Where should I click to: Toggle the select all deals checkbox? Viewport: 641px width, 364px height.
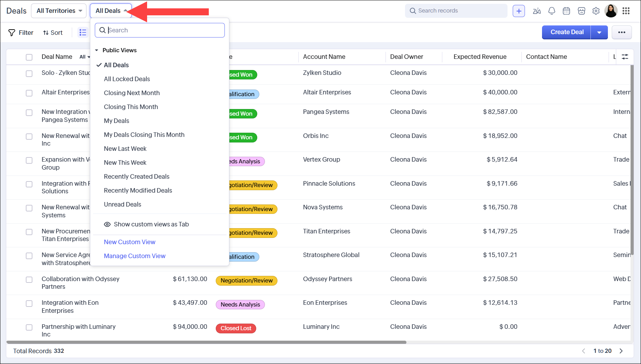(29, 57)
